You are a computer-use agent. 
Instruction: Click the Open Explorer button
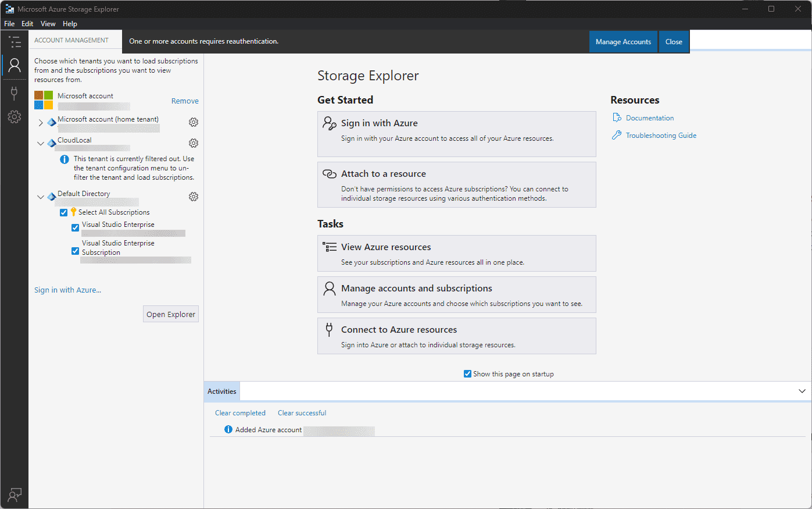171,314
